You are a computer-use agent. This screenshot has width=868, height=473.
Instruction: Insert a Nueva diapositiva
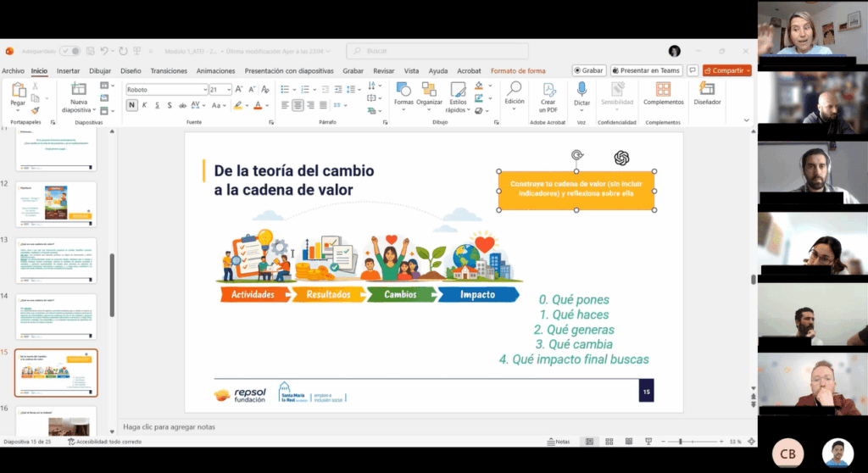tap(79, 90)
